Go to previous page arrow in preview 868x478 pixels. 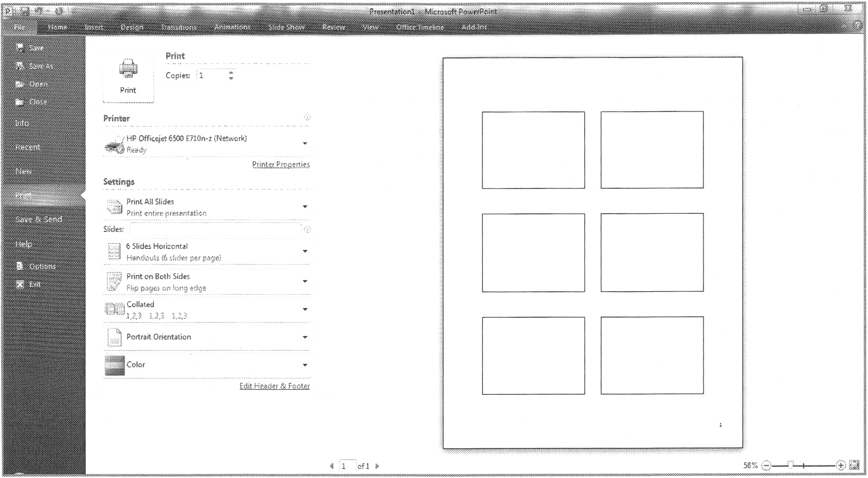332,466
